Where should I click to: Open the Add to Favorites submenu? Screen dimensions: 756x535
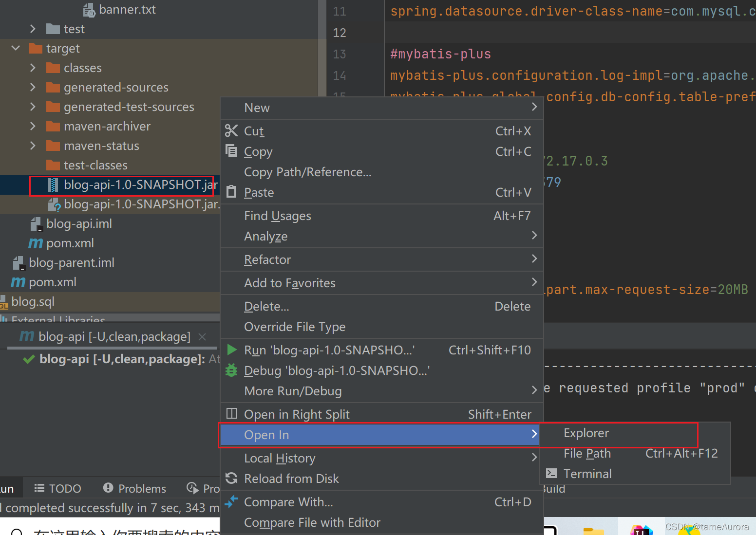point(382,283)
